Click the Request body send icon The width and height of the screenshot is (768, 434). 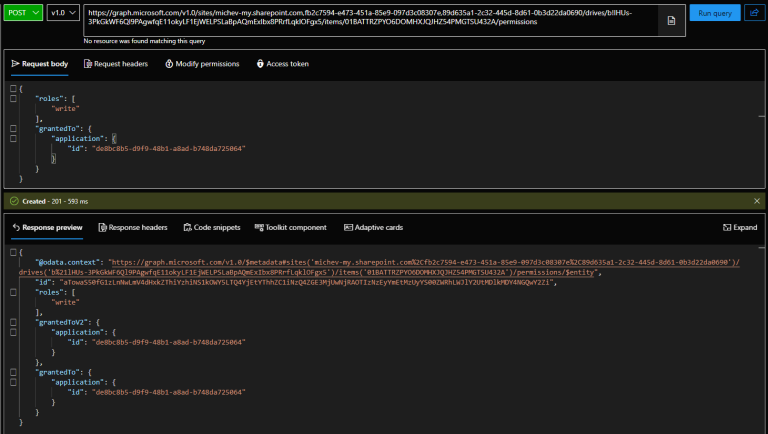point(15,64)
